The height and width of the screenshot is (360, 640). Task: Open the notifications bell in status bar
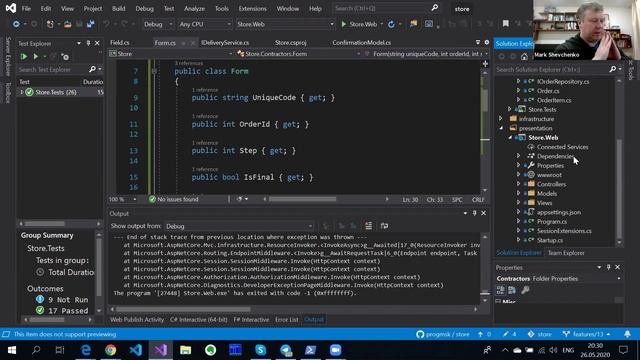pos(627,334)
